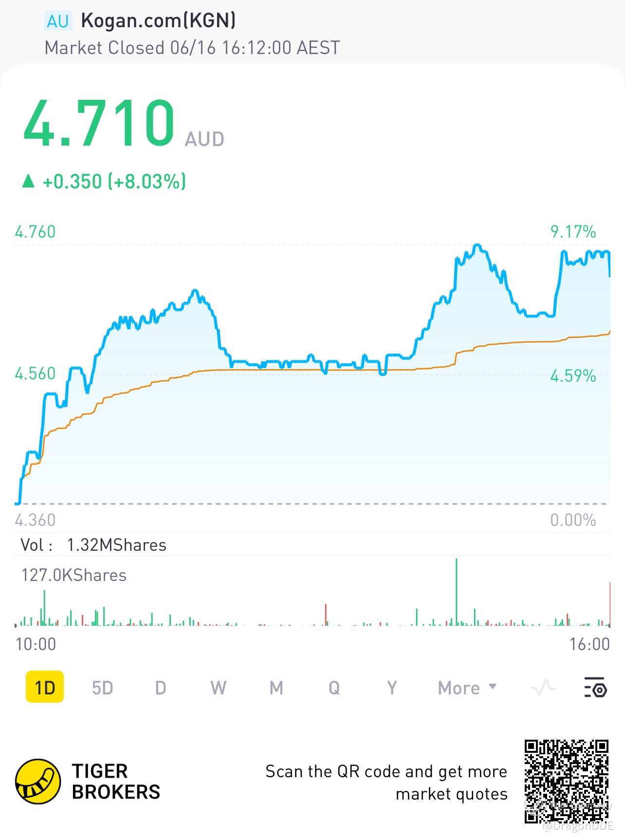
Task: Switch to the daily D chart
Action: [x=160, y=688]
